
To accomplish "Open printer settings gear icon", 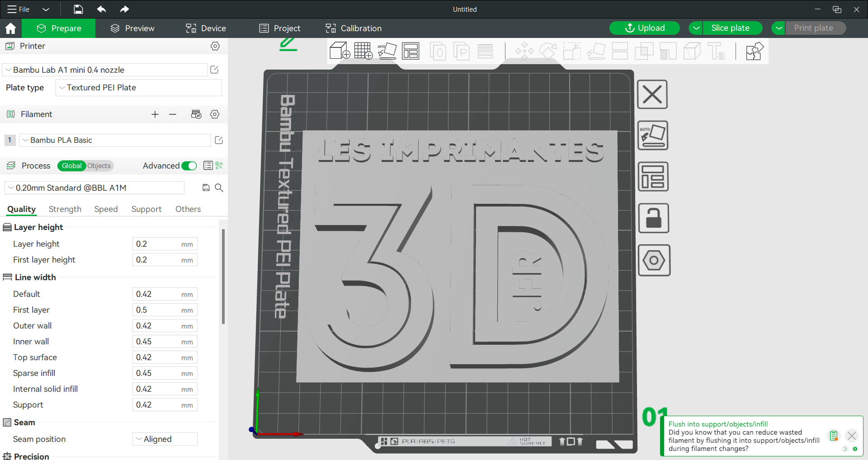I will 215,46.
